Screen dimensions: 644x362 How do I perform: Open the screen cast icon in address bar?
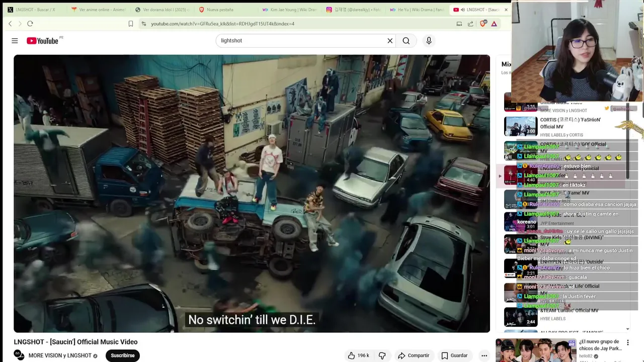(x=459, y=24)
